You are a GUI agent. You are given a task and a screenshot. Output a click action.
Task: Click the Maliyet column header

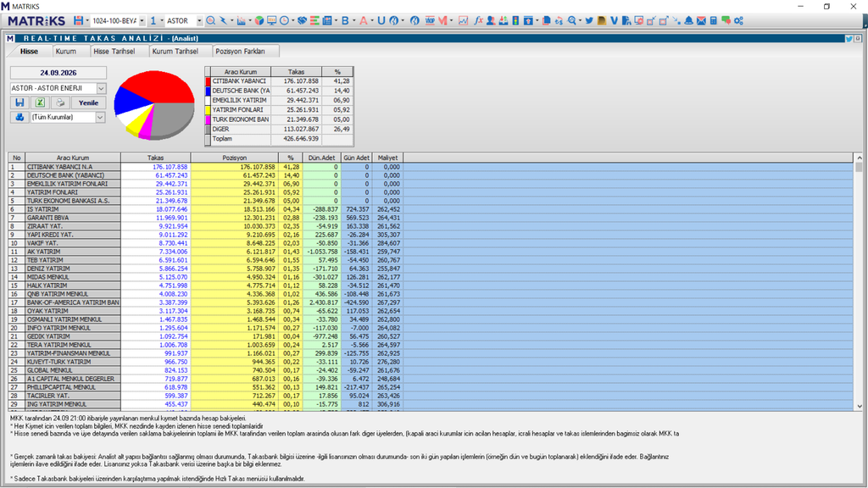(x=388, y=158)
